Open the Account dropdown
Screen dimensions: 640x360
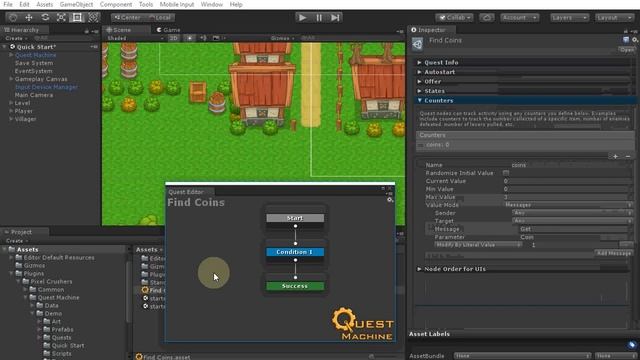519,18
